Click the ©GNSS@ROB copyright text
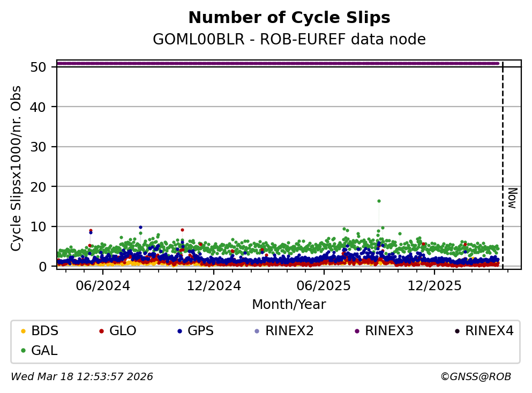This screenshot has width=532, height=393. click(x=475, y=377)
